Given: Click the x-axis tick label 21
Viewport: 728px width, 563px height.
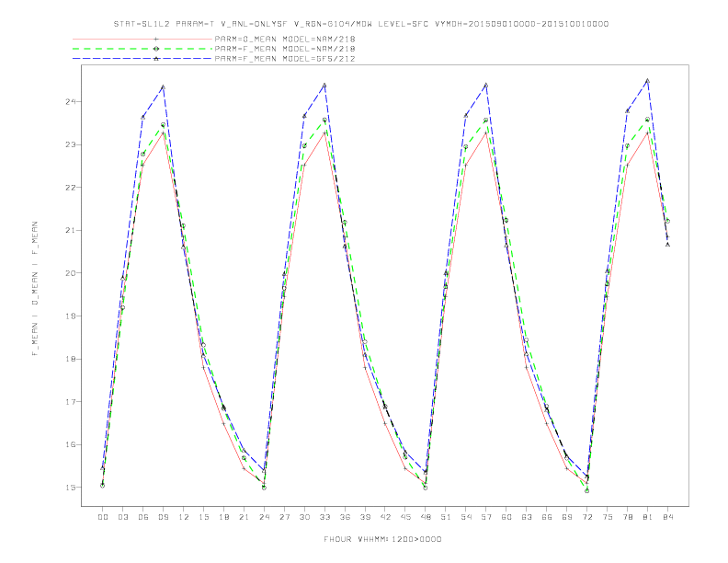Looking at the screenshot, I should tap(244, 517).
